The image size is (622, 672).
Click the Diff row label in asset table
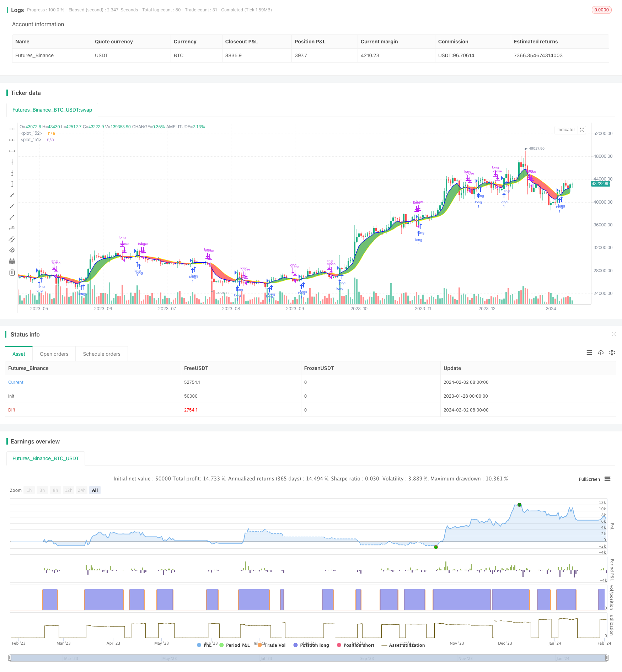tap(12, 410)
